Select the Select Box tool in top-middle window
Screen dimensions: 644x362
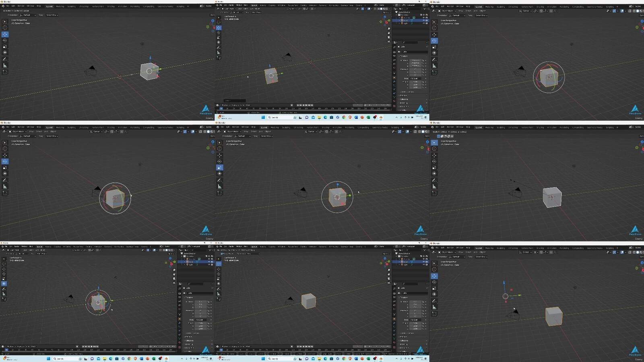[219, 18]
